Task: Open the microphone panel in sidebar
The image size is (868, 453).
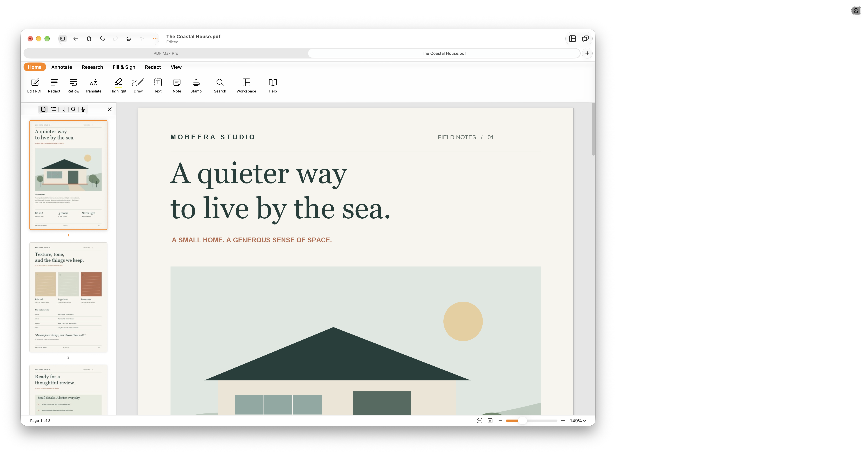Action: (83, 109)
